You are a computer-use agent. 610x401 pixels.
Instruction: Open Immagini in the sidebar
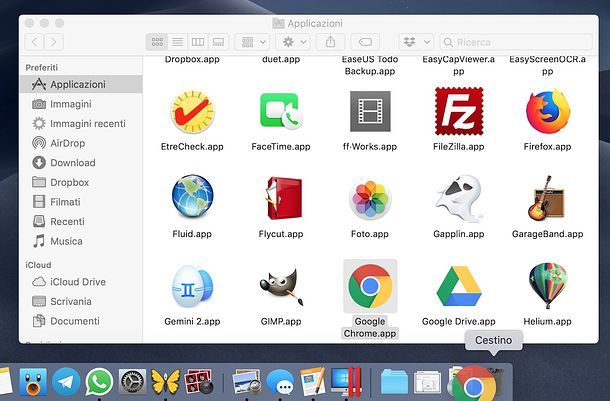(x=81, y=104)
